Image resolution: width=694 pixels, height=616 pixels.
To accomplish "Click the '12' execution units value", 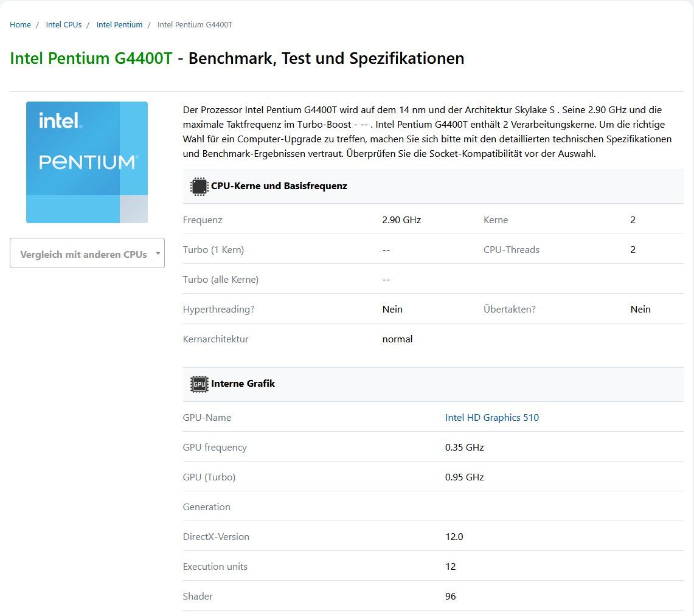I will click(451, 566).
